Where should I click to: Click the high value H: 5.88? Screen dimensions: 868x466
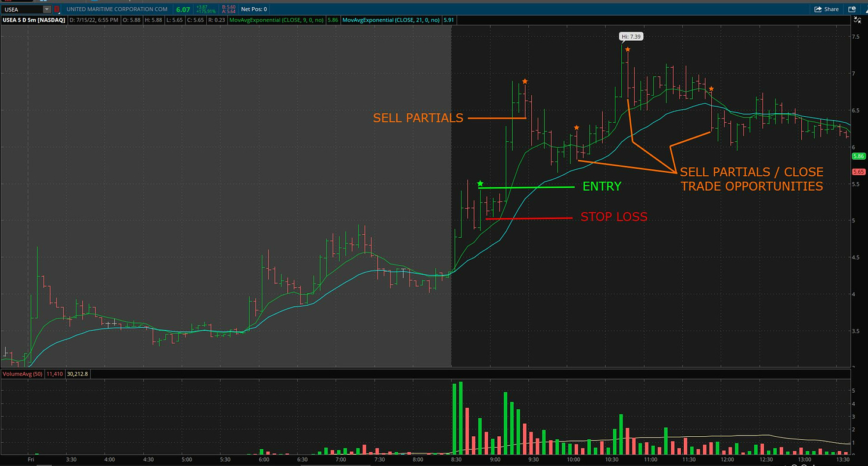153,20
